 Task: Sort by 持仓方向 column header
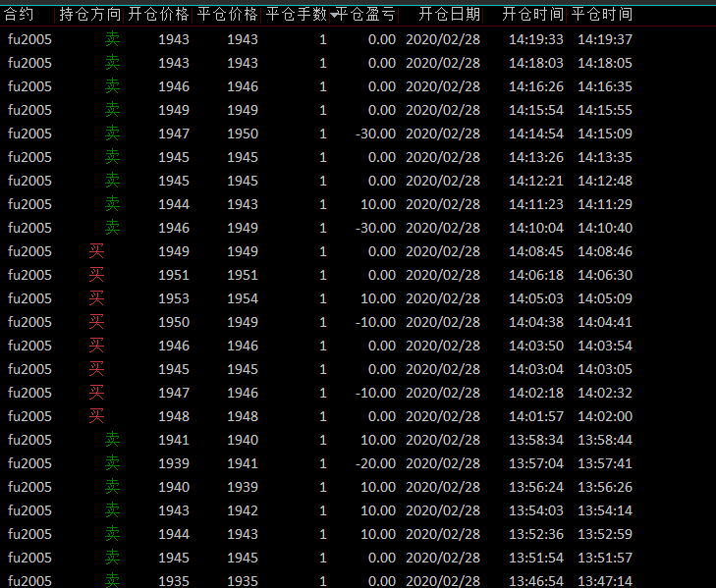click(89, 14)
